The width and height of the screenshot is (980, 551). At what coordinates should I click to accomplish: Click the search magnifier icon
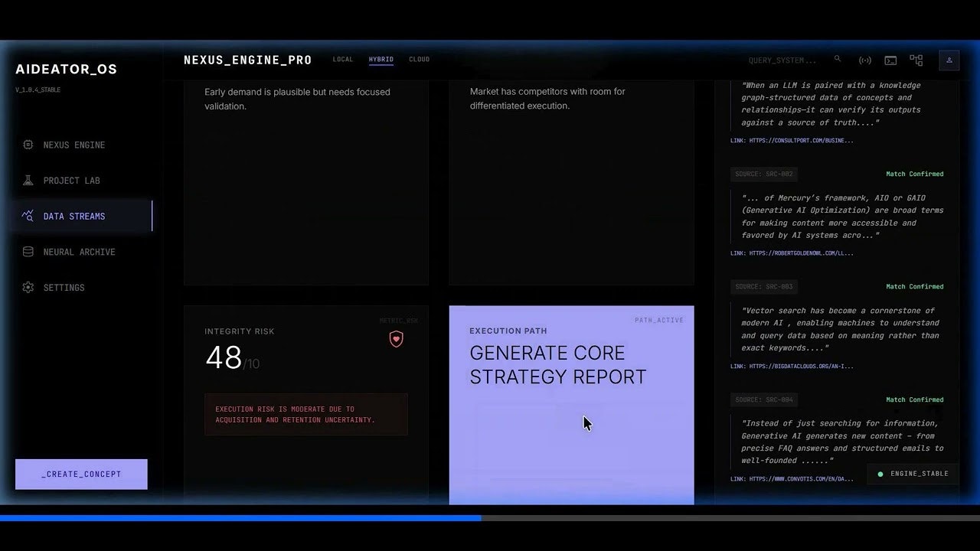coord(838,59)
